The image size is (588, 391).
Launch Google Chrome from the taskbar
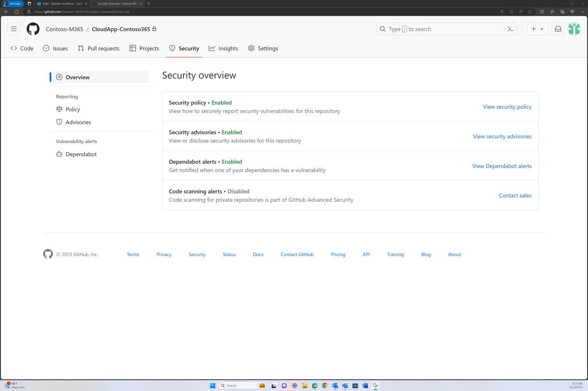point(324,385)
